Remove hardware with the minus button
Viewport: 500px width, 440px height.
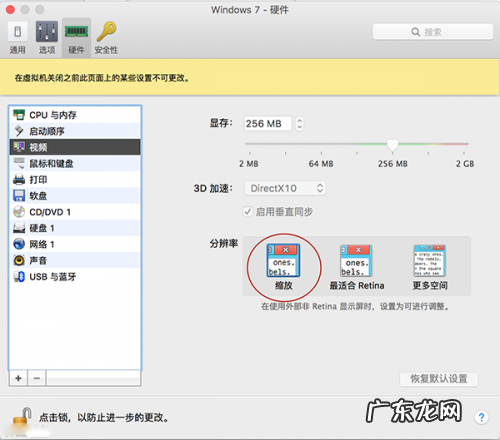37,378
